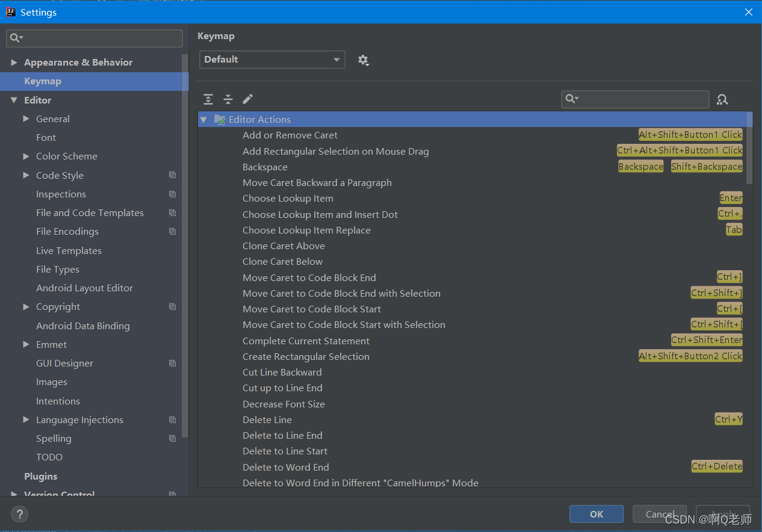The image size is (762, 532).
Task: Click the help question mark button
Action: (x=19, y=514)
